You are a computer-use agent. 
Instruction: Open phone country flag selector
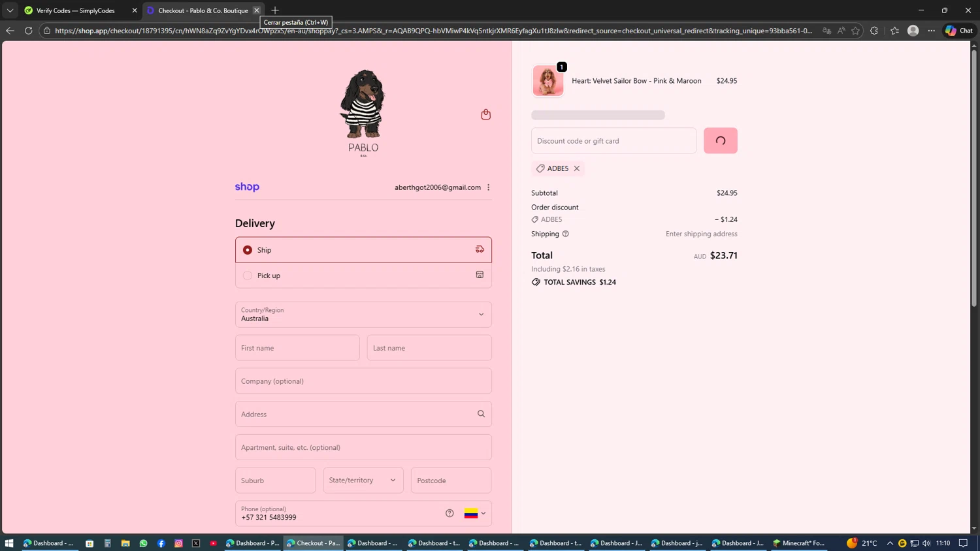click(475, 513)
